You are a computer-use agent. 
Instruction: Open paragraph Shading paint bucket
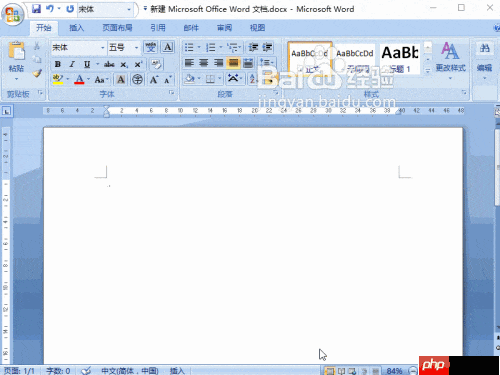point(190,79)
